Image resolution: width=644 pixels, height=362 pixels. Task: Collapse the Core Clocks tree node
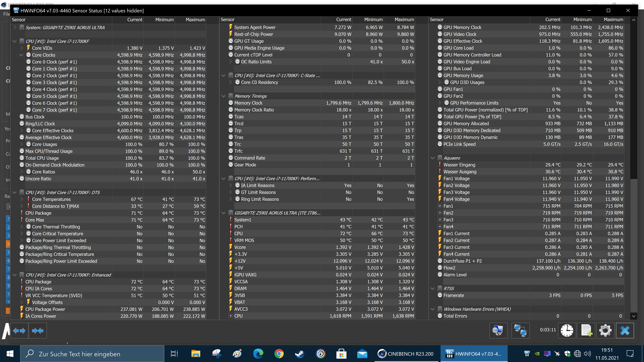click(21, 55)
